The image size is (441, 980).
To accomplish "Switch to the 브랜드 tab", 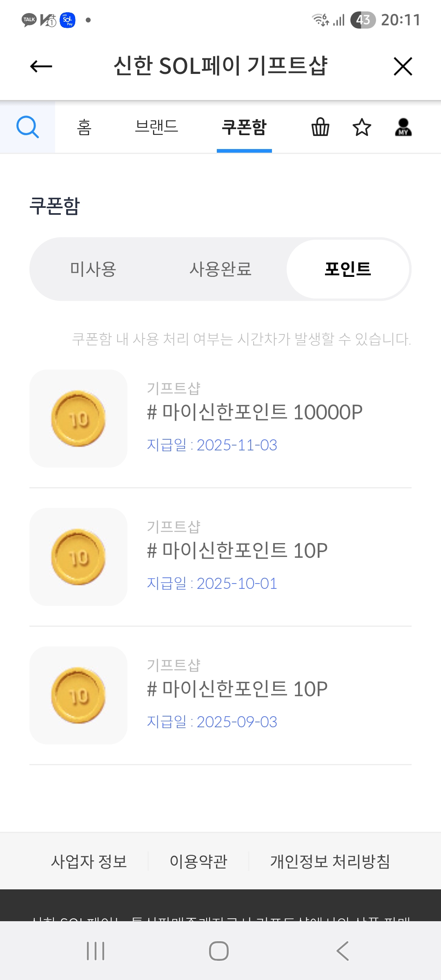I will click(x=156, y=127).
